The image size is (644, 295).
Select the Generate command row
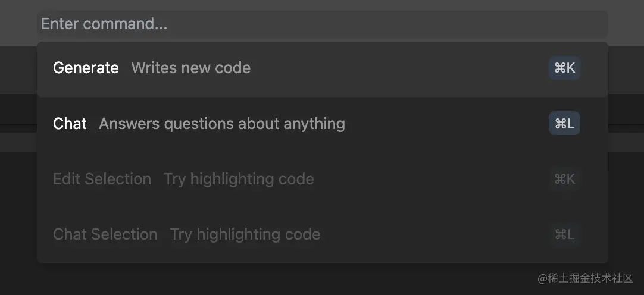[x=323, y=68]
